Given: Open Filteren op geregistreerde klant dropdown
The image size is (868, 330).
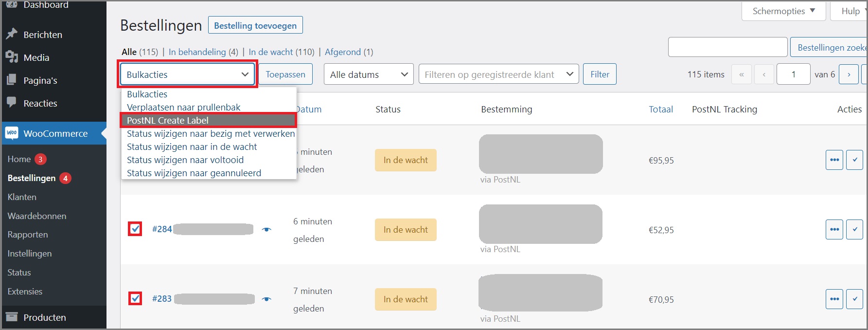Looking at the screenshot, I should (x=498, y=74).
